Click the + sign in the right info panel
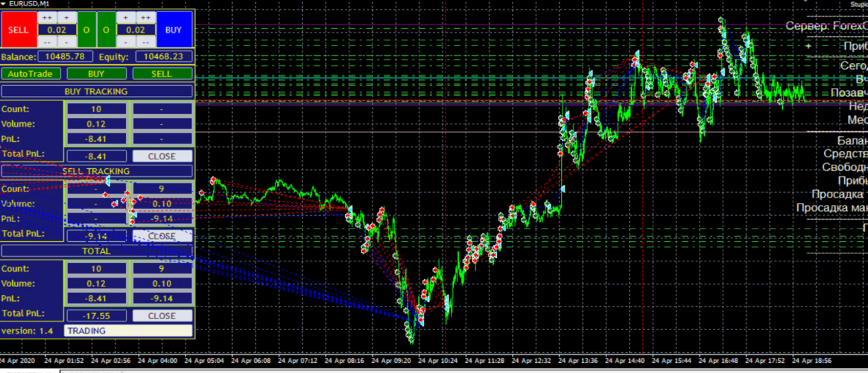This screenshot has width=868, height=373. pyautogui.click(x=808, y=46)
